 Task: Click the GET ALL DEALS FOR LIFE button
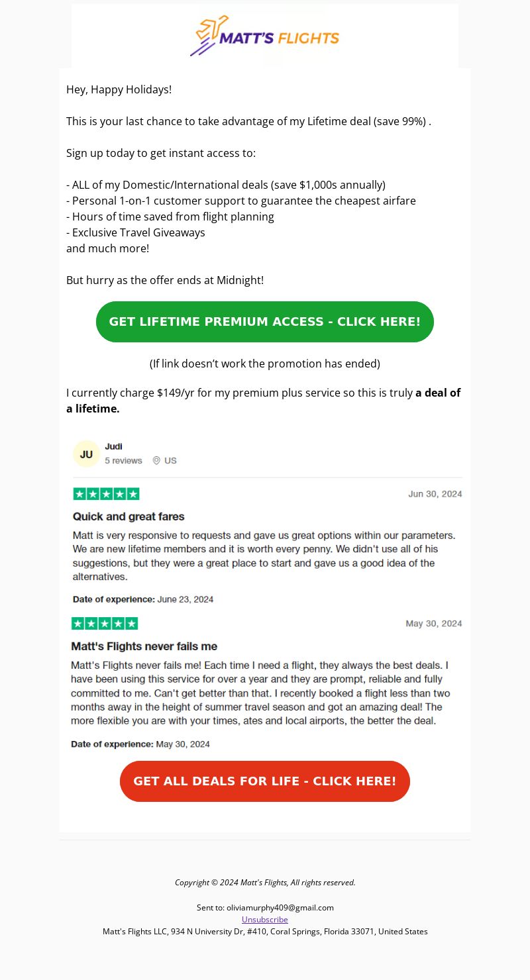(265, 781)
